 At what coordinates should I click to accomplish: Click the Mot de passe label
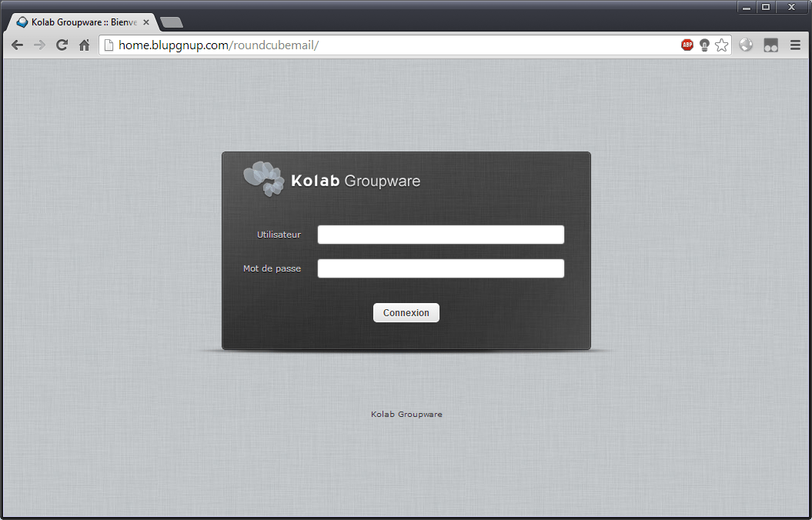click(272, 268)
